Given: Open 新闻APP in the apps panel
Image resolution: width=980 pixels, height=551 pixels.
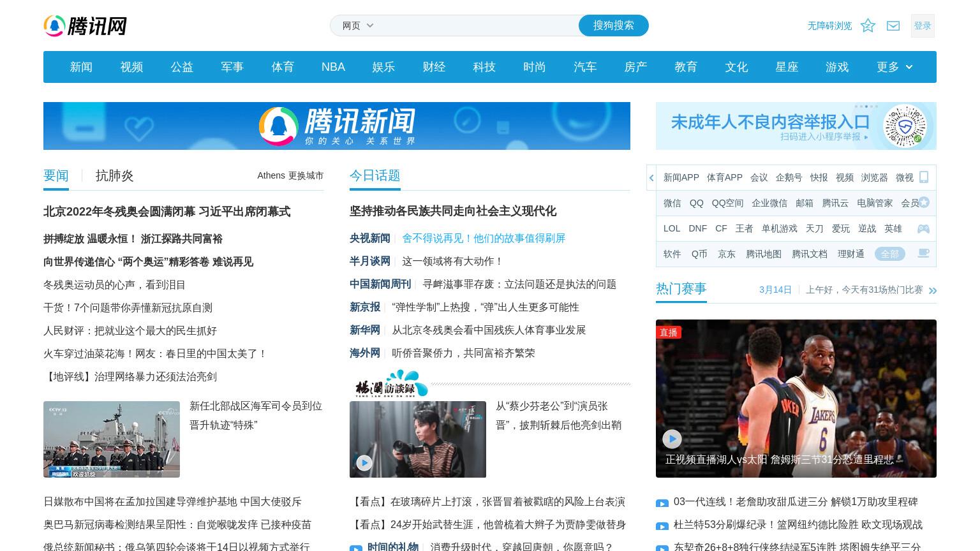Looking at the screenshot, I should tap(681, 177).
